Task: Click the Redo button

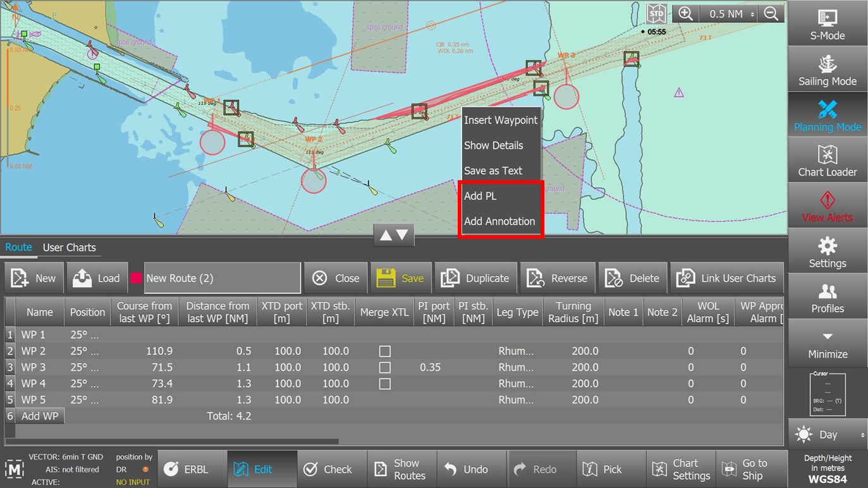Action: (541, 469)
